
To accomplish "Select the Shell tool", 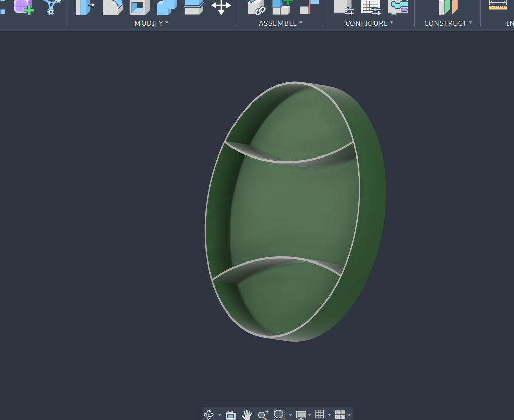I will (x=139, y=7).
